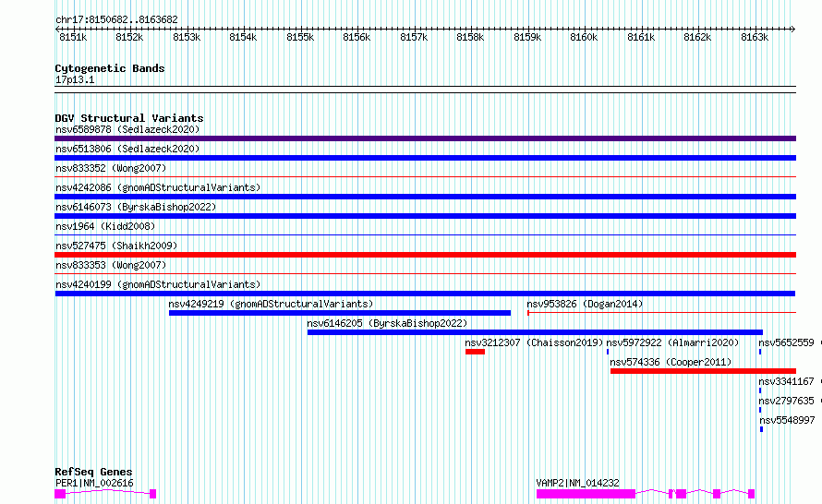Open the nsv6146073 (ByrskaBishop2022) variant label
The image size is (822, 504).
click(x=136, y=207)
